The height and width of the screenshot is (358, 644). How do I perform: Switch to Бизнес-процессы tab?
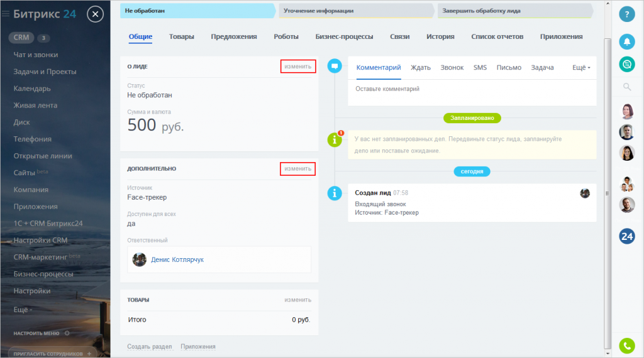[344, 36]
